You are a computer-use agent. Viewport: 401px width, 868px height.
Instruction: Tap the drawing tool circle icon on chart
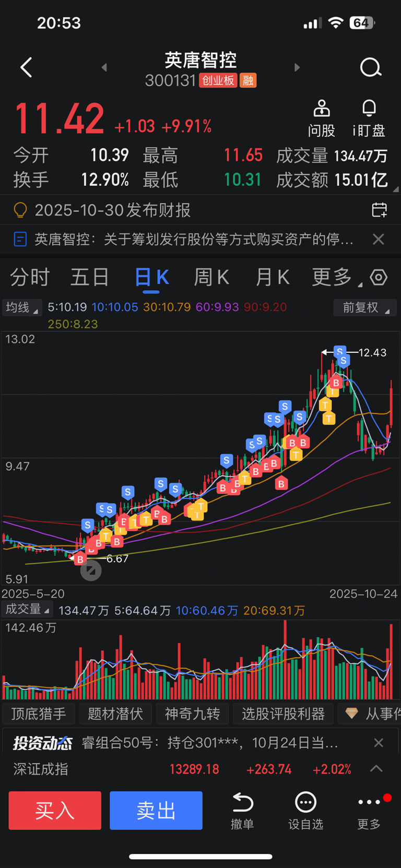coord(91,570)
